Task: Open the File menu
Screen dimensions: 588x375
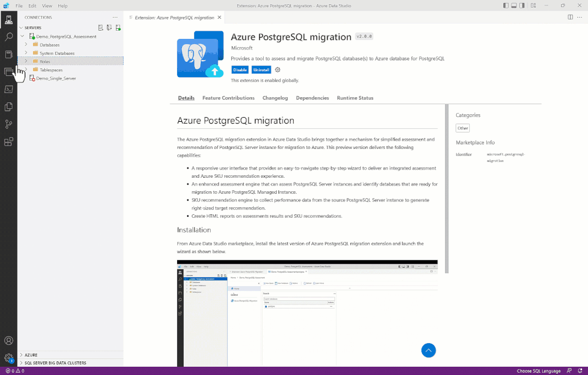Action: click(x=19, y=6)
